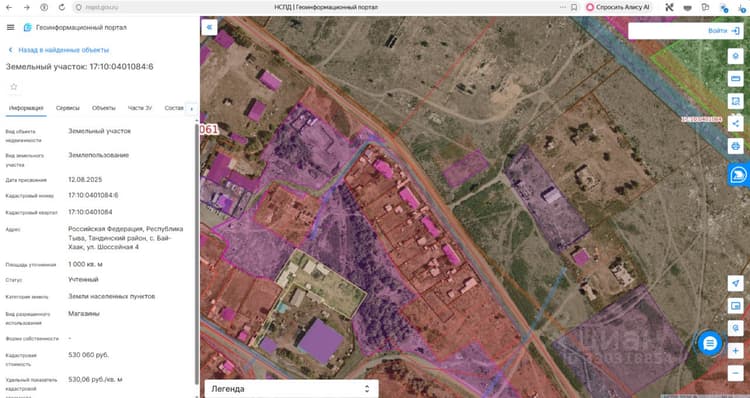The height and width of the screenshot is (398, 750).
Task: Collapse the side panel with double-chevron button
Action: coord(209,27)
